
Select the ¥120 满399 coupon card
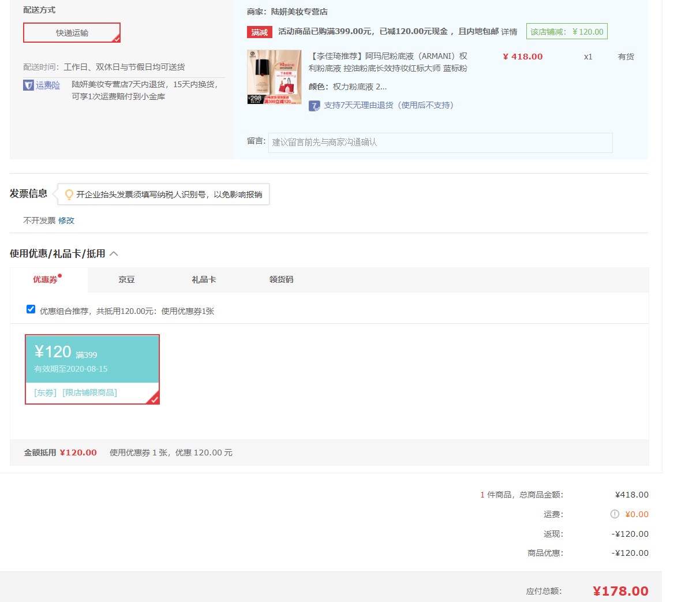click(x=92, y=369)
